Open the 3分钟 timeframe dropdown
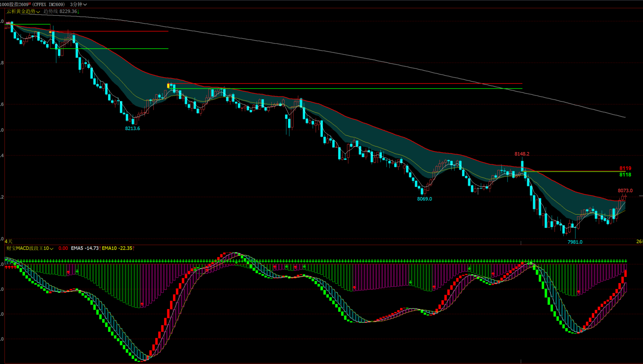 click(78, 4)
